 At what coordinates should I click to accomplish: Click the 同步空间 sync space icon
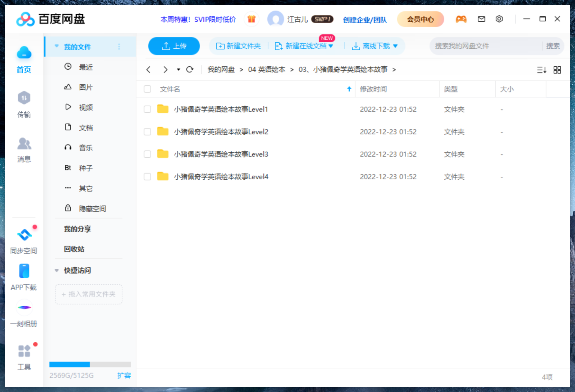[x=24, y=234]
